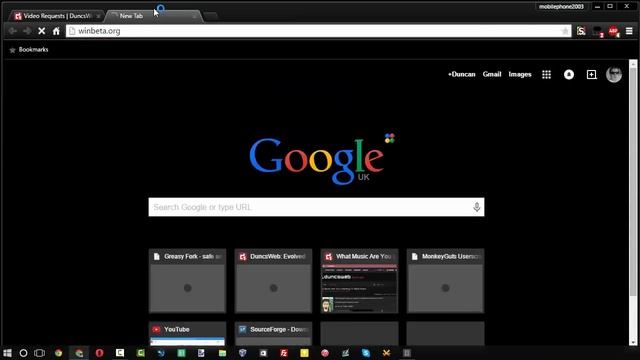
Task: Open the Windows Start menu
Action: point(7,353)
